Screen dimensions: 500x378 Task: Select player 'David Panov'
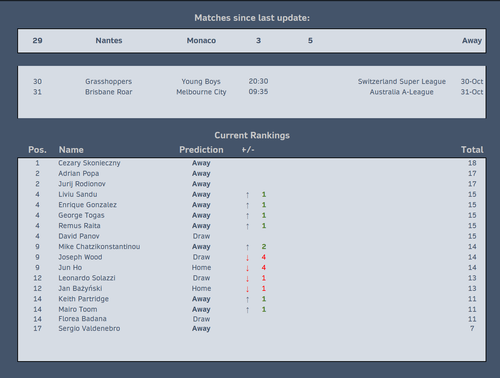[79, 236]
